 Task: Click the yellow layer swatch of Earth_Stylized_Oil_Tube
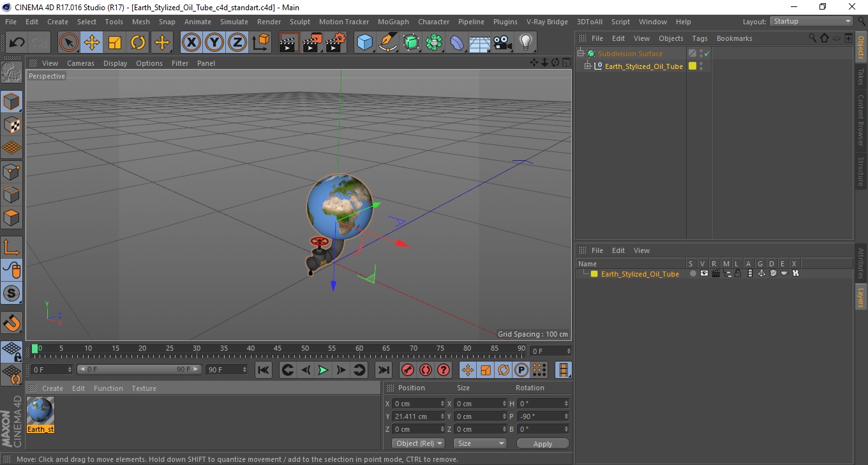click(692, 66)
